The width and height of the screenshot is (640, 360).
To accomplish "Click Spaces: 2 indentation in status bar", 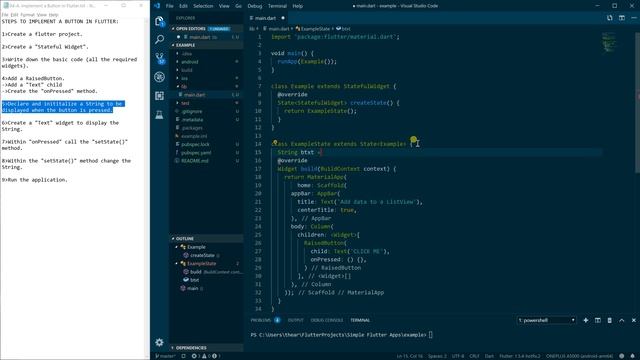I will click(437, 356).
